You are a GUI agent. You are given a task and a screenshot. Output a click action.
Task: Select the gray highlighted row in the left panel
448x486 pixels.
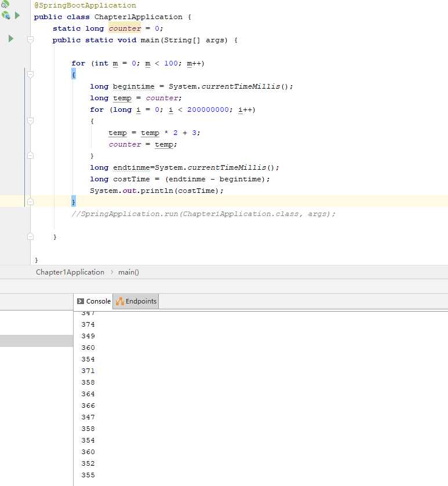pyautogui.click(x=37, y=341)
